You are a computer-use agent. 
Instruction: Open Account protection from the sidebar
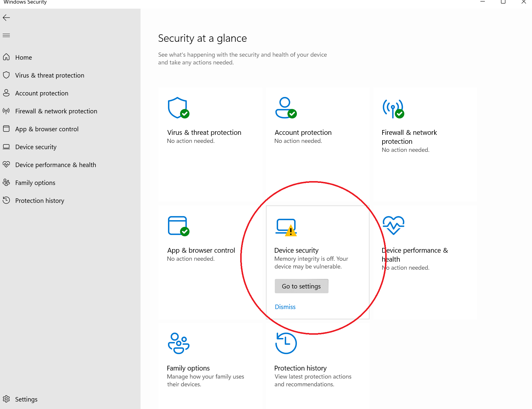(x=41, y=93)
